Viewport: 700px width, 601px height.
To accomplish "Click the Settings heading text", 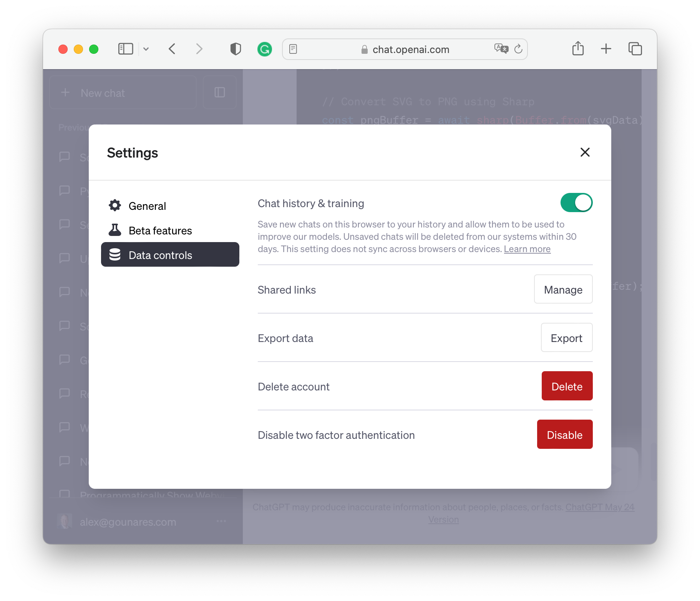I will coord(133,153).
